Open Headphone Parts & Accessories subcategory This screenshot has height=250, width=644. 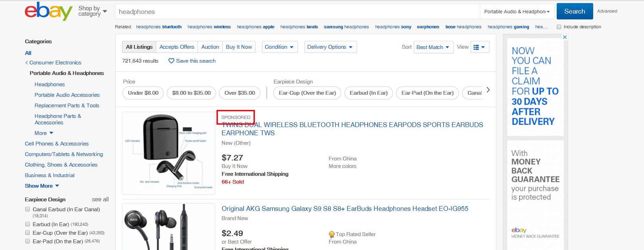(58, 119)
